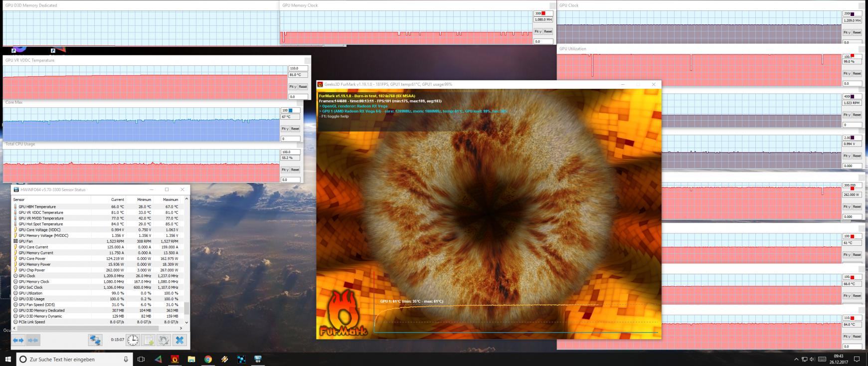Click thermometer icon of GPU HBM Temperature

pos(15,206)
